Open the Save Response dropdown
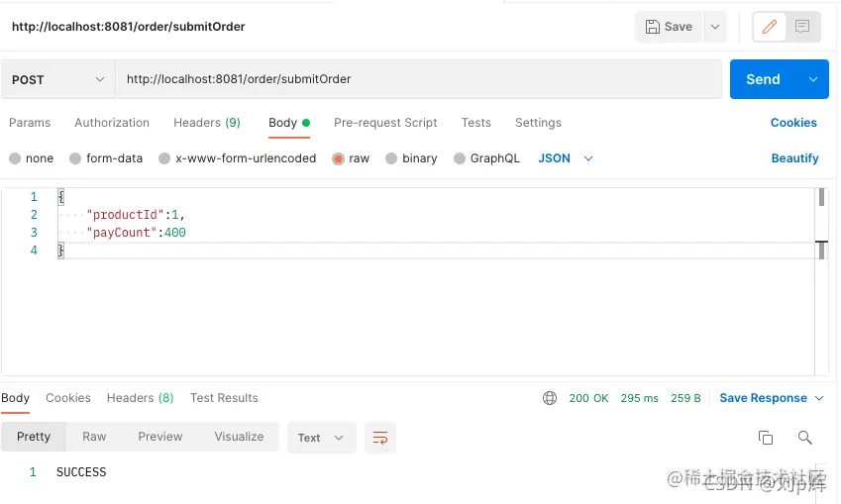This screenshot has height=504, width=841. pyautogui.click(x=772, y=398)
